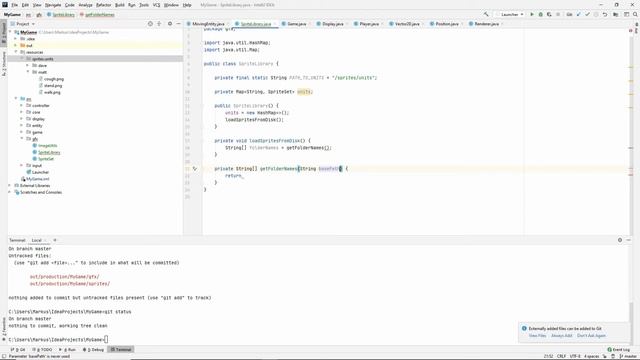This screenshot has height=360, width=640.
Task: Open Git history clock icon
Action: point(596,14)
